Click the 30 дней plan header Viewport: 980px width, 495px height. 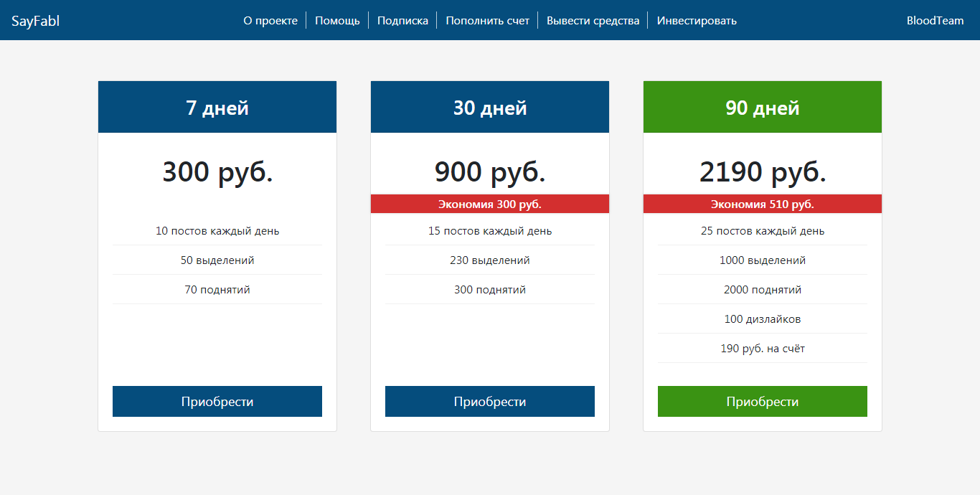(490, 107)
